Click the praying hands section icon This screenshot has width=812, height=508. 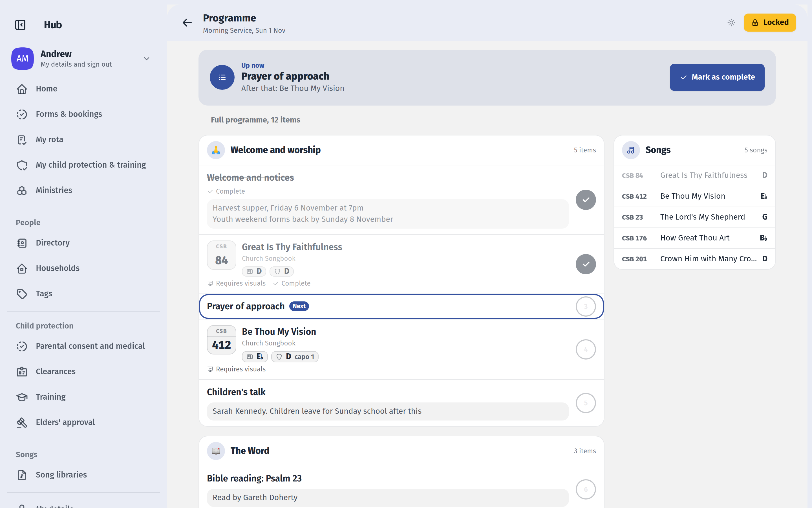(x=216, y=150)
